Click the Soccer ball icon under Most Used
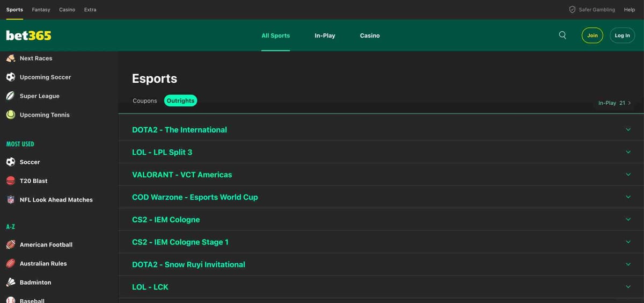The image size is (644, 303). coord(11,162)
